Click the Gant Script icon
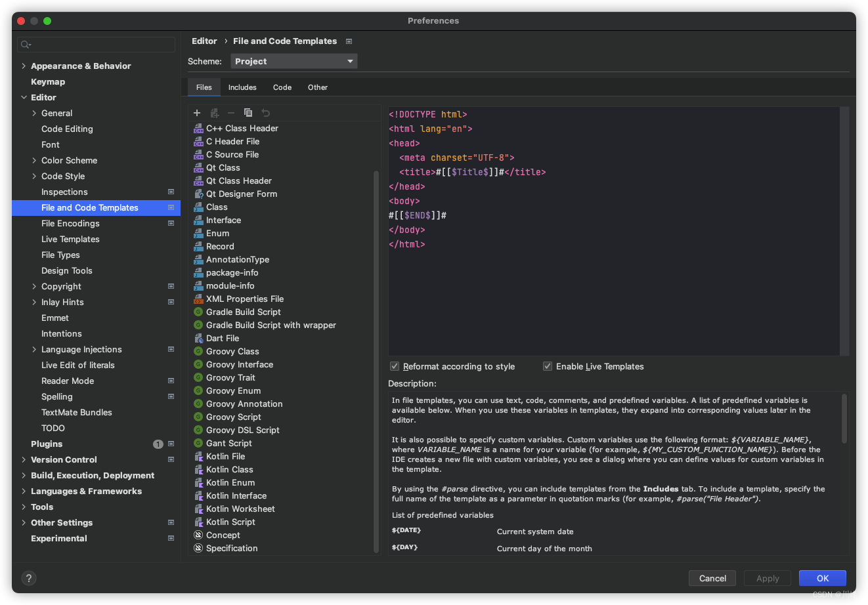The image size is (868, 605). pos(198,444)
